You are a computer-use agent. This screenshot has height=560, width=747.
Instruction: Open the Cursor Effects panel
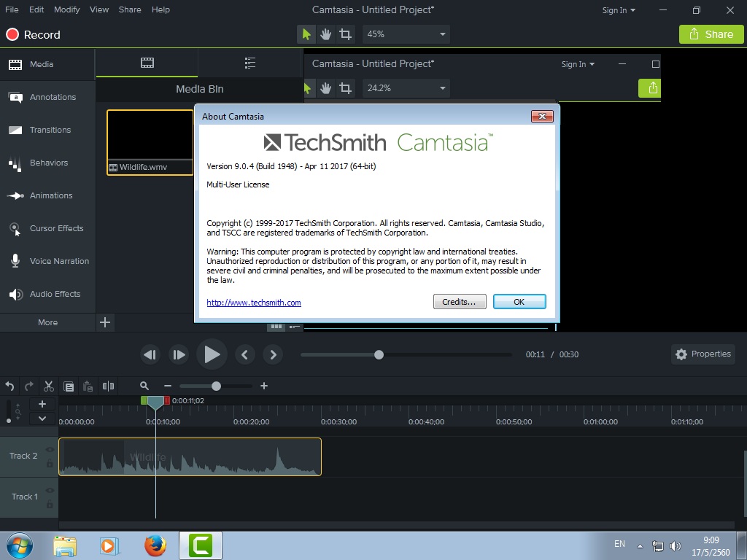47,228
